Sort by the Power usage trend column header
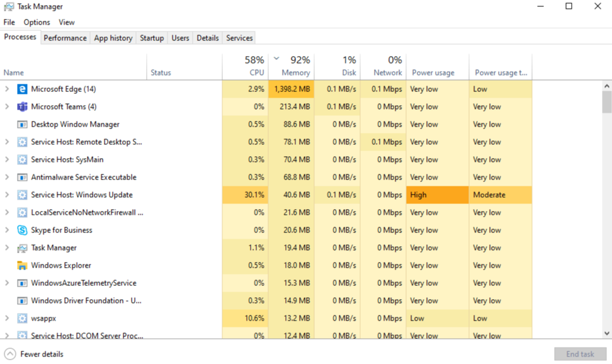 click(501, 67)
